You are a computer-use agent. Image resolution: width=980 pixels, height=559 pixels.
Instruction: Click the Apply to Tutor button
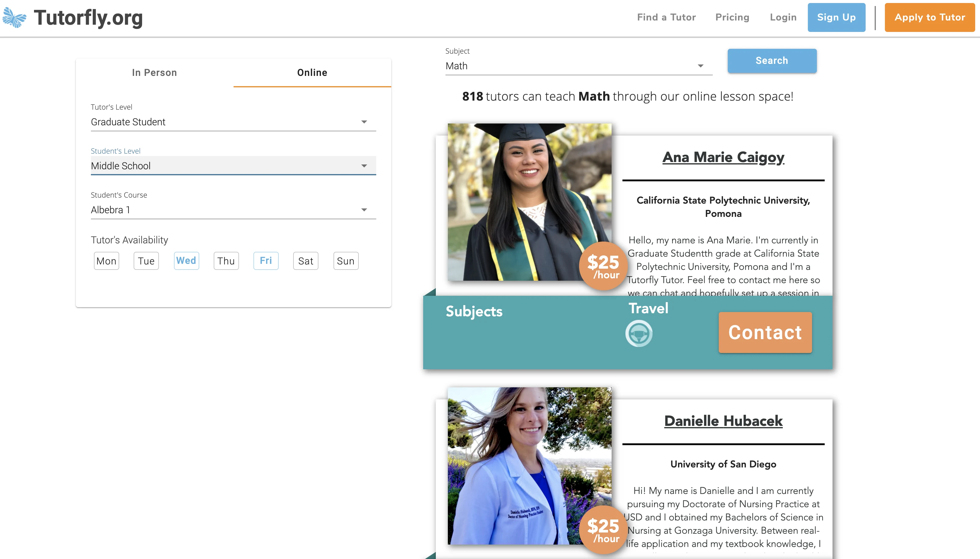929,17
